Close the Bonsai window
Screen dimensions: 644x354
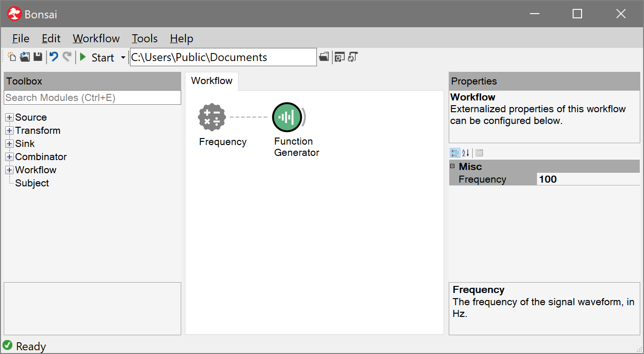click(621, 14)
